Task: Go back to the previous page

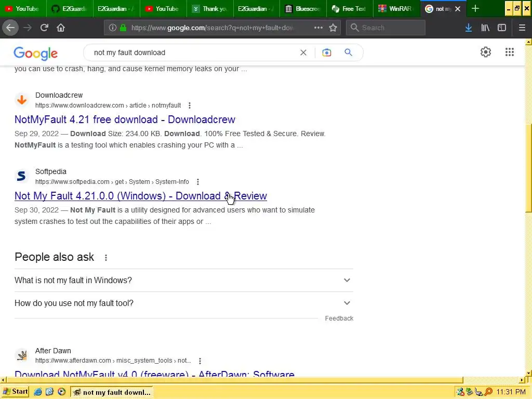Action: click(10, 28)
